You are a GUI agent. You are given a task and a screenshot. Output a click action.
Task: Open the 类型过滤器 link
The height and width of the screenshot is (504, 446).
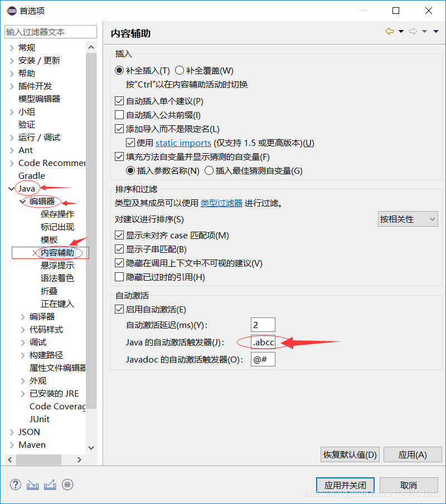click(221, 203)
